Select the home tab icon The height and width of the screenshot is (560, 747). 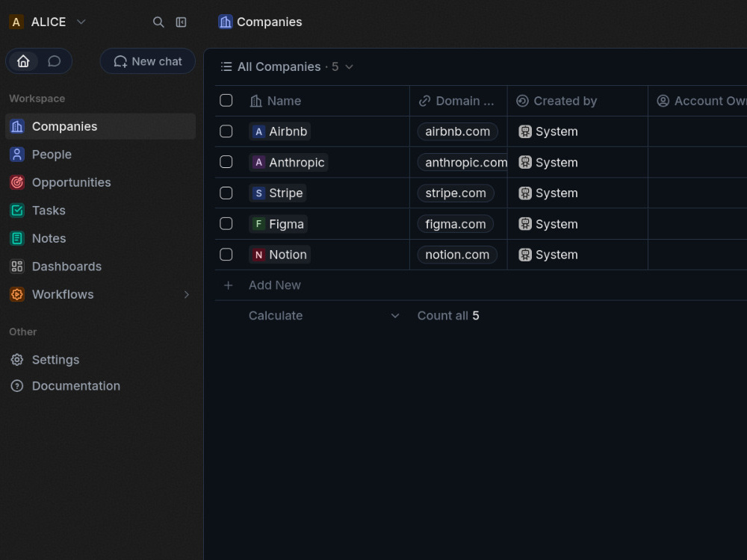(23, 61)
